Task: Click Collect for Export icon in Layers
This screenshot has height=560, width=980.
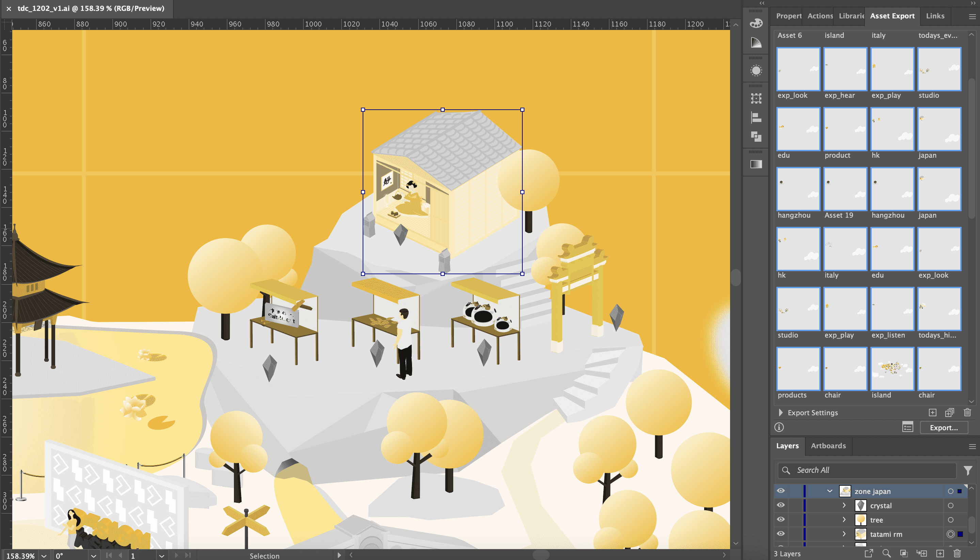Action: (x=869, y=554)
